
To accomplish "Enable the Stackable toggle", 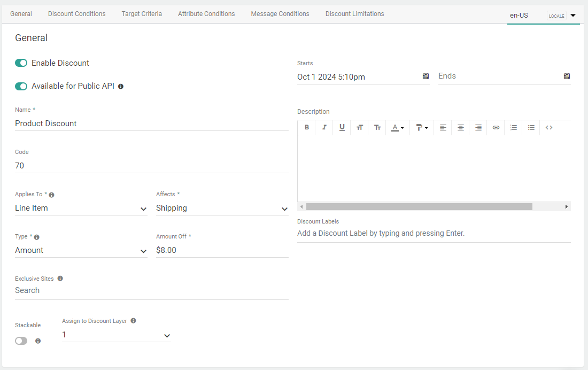I will [21, 341].
